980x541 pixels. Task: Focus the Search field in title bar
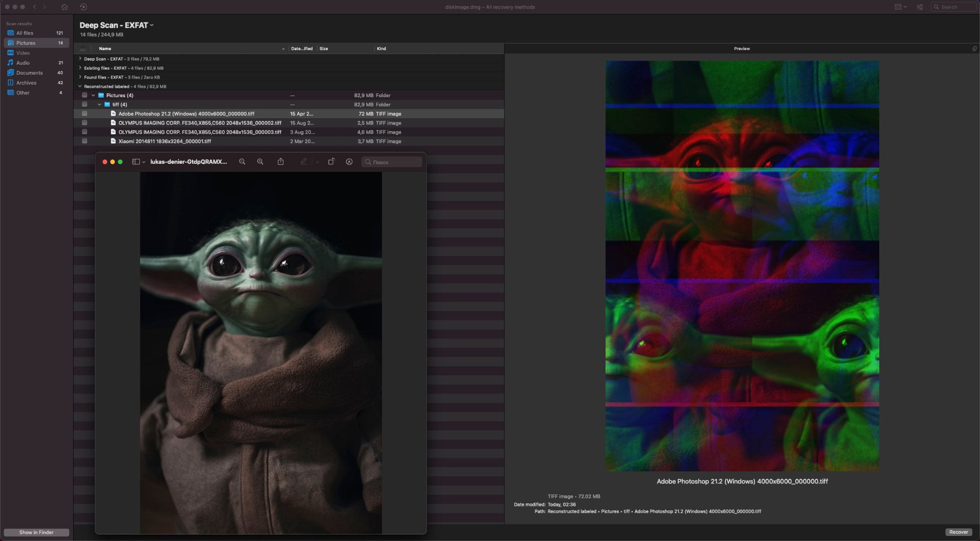[953, 7]
